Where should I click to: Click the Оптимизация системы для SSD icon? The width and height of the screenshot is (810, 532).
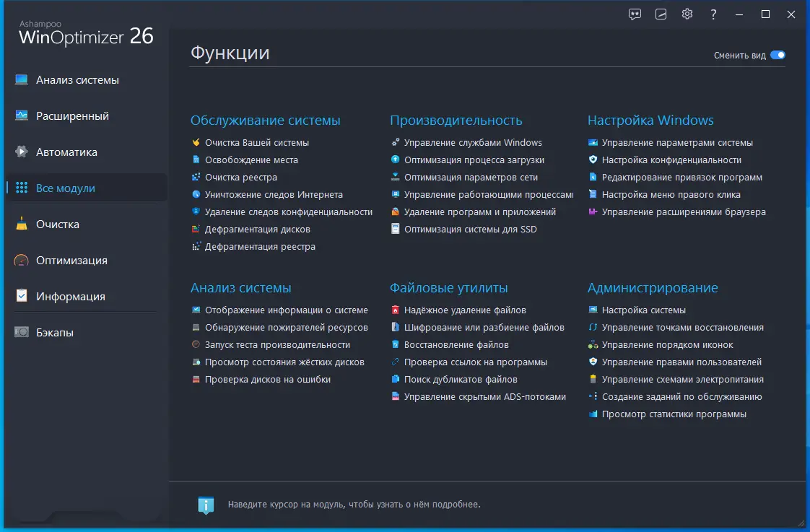pos(395,229)
